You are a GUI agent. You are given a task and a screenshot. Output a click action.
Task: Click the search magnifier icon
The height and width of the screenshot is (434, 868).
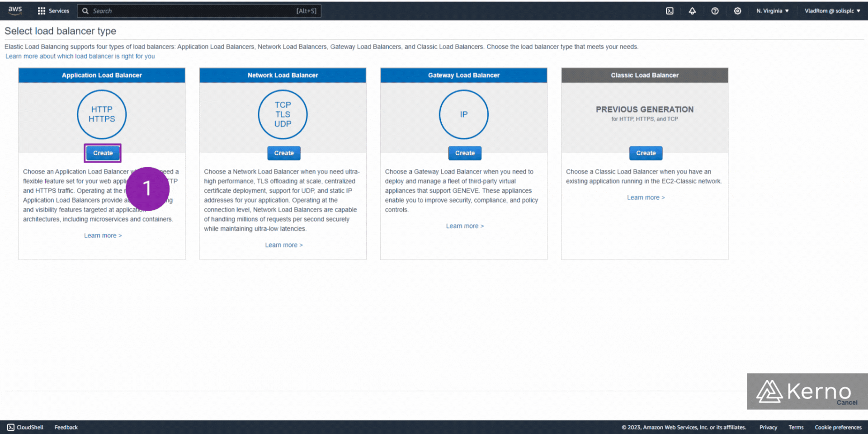pos(85,11)
